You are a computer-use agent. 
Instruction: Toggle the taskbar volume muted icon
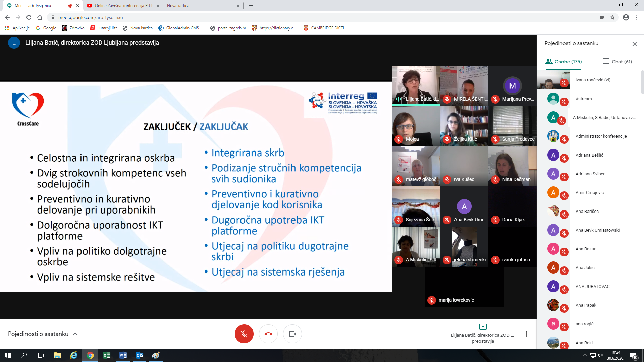click(601, 355)
